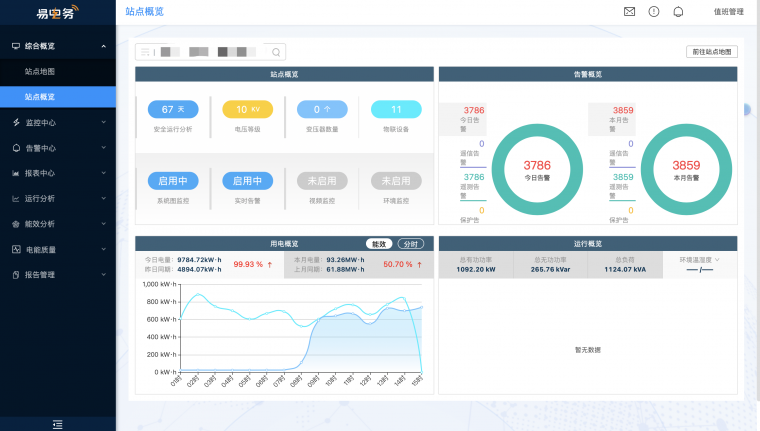Click the 67 天 safe-operation badge
Image resolution: width=760 pixels, height=431 pixels.
pos(173,109)
